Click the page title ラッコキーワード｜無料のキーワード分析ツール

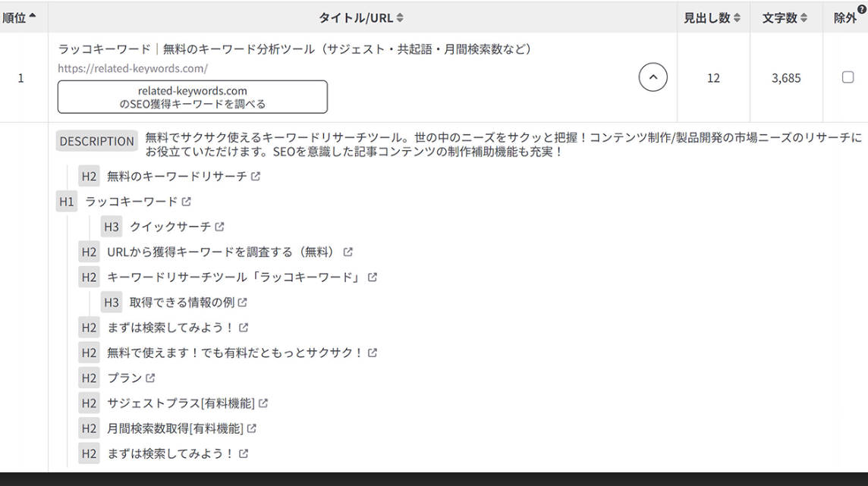click(296, 49)
